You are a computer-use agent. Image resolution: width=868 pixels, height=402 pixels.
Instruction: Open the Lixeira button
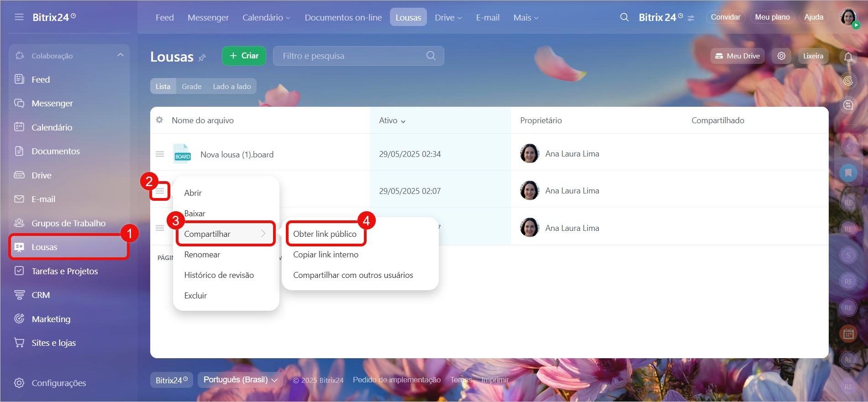point(813,56)
